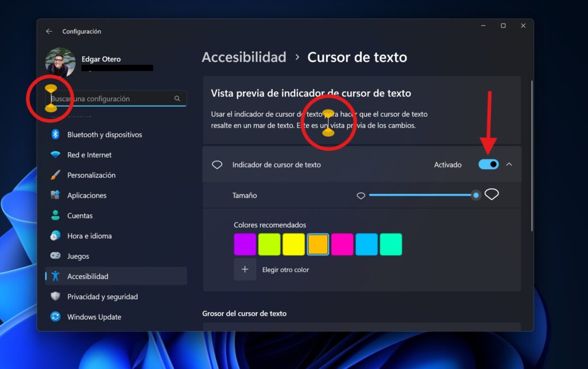Turn off the Indicador de cursor de texto toggle

488,165
